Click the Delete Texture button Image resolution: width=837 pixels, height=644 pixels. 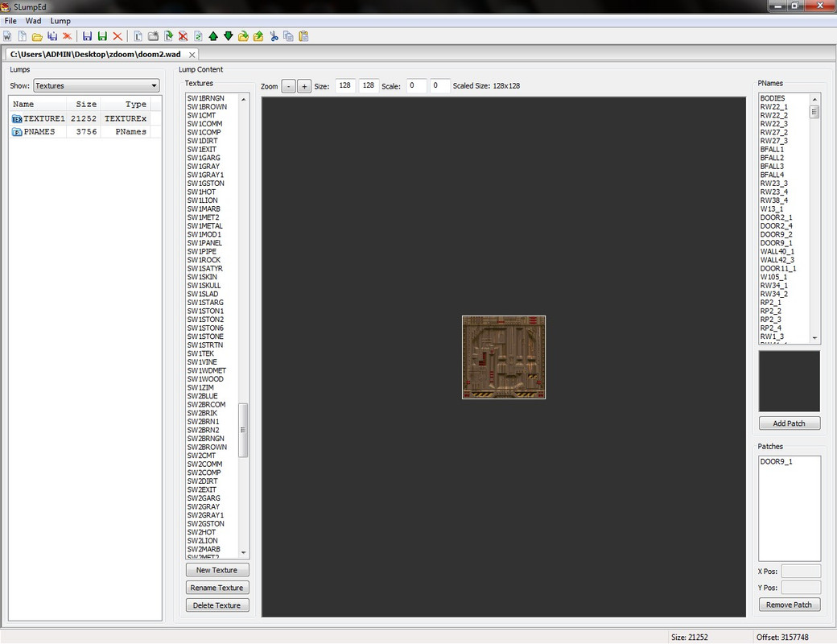pos(217,605)
